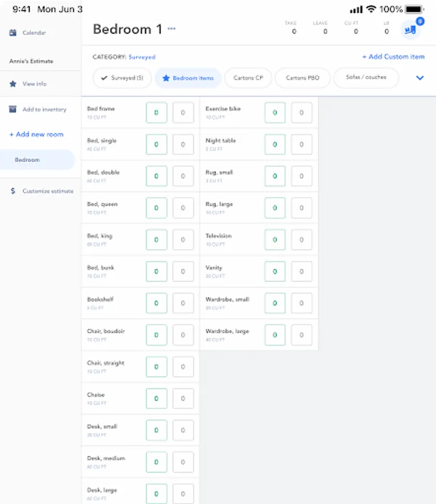Open Customize estimate via the dollar icon
Image resolution: width=436 pixels, height=504 pixels.
pyautogui.click(x=12, y=191)
